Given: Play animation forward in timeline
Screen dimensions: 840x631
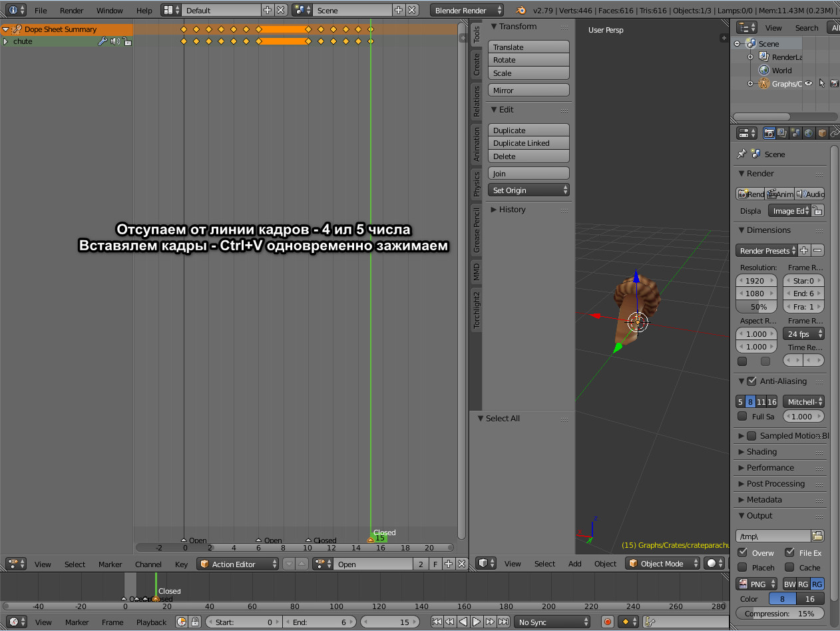Looking at the screenshot, I should click(477, 622).
